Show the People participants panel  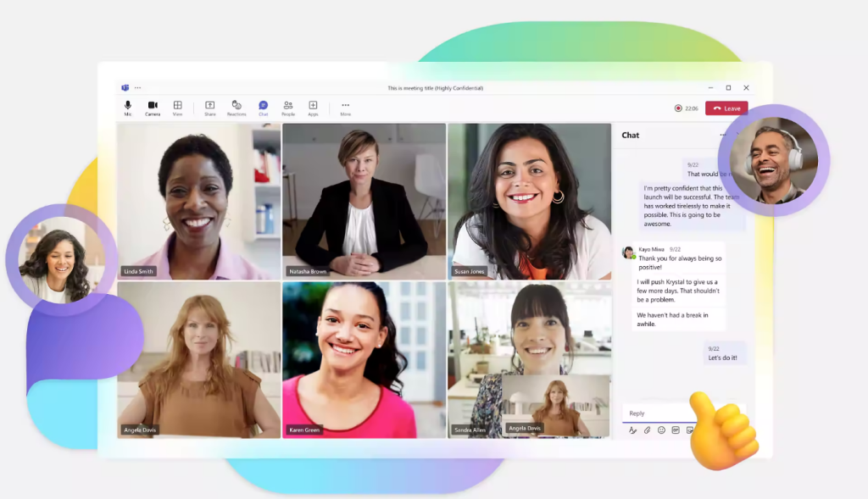click(x=288, y=107)
